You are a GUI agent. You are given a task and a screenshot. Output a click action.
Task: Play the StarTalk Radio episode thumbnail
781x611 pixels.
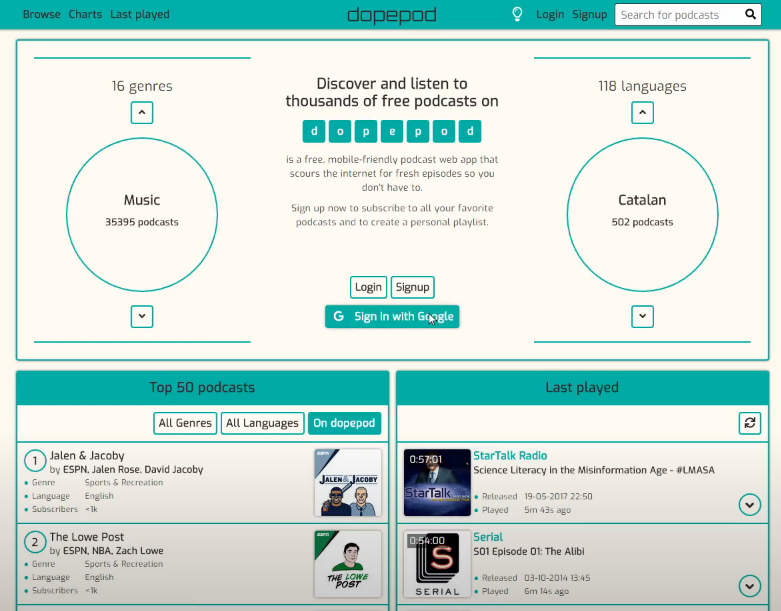[x=437, y=483]
